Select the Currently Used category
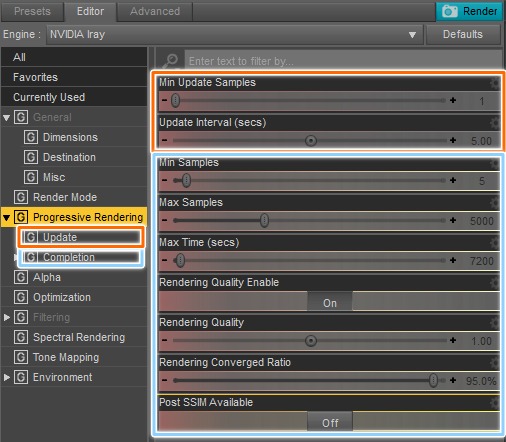Screen dimensions: 506x442 click(x=74, y=97)
